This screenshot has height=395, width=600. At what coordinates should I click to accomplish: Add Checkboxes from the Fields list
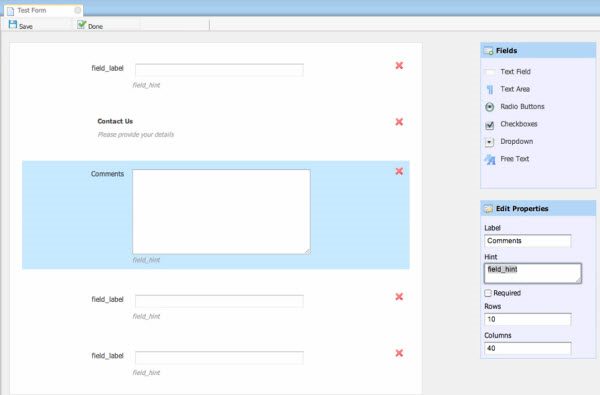click(518, 124)
